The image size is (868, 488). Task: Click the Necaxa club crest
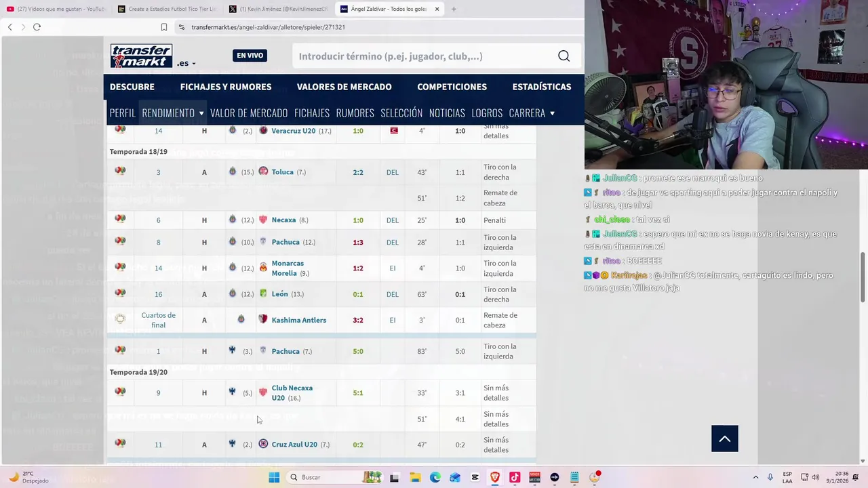click(x=263, y=220)
